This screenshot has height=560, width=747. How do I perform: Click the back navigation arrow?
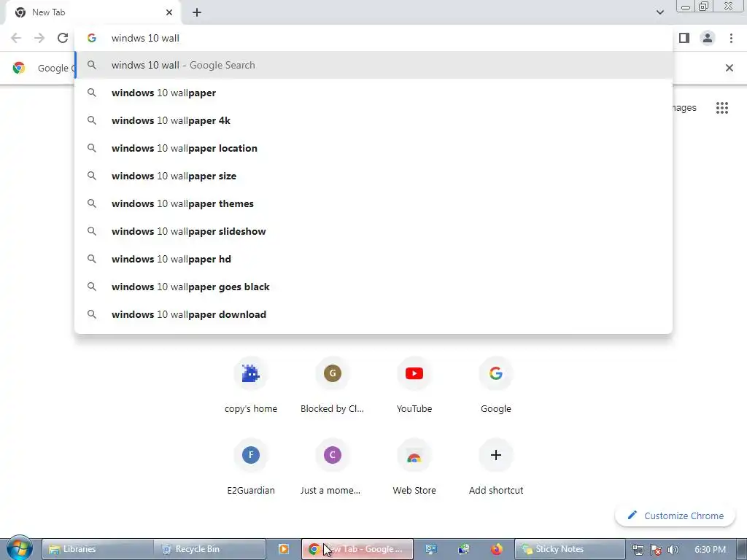coord(16,38)
